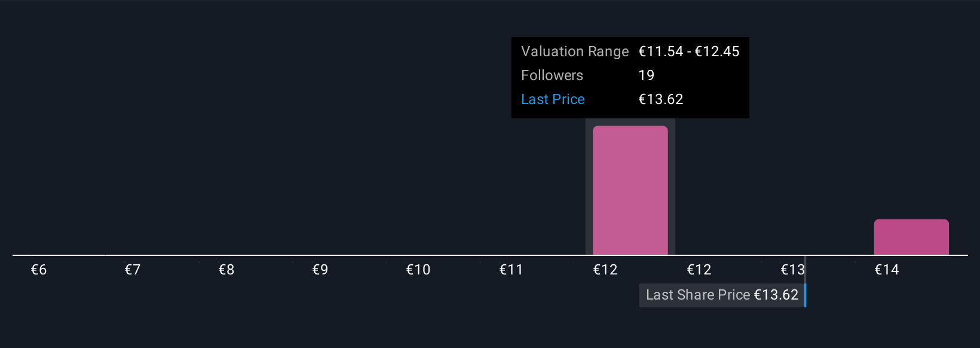Select the €12 label right of highlighted bar
The width and height of the screenshot is (980, 348).
click(x=699, y=270)
